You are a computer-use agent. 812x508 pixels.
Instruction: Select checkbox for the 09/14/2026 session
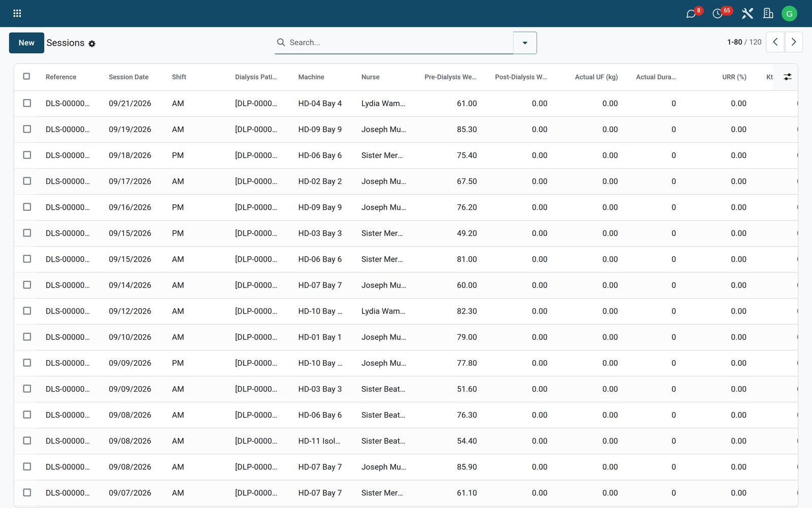[x=27, y=285]
